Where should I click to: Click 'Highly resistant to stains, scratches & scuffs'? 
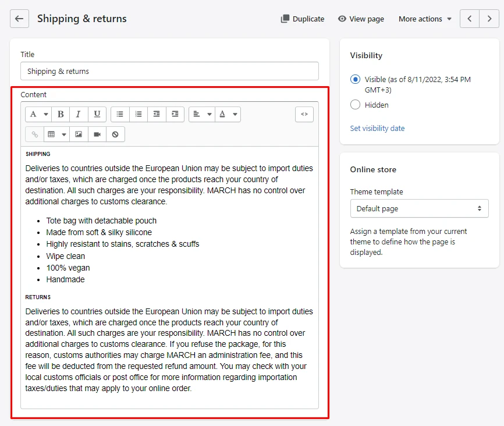pyautogui.click(x=123, y=244)
